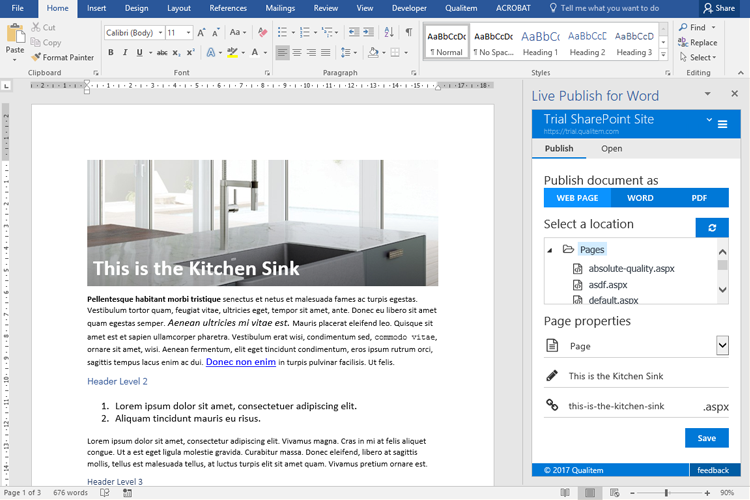Switch to Print Layout view
The image size is (750, 500).
pyautogui.click(x=590, y=492)
